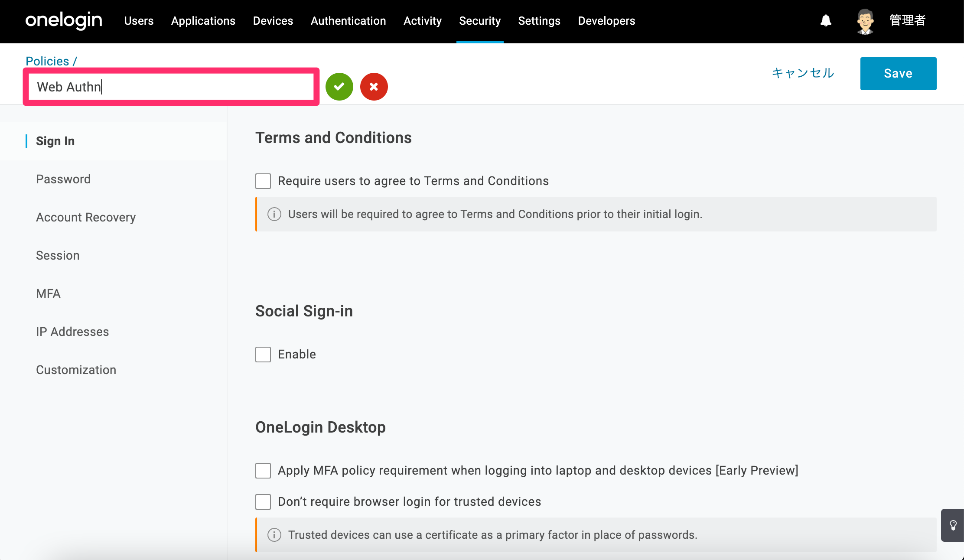
Task: Click the admin user avatar
Action: (865, 21)
